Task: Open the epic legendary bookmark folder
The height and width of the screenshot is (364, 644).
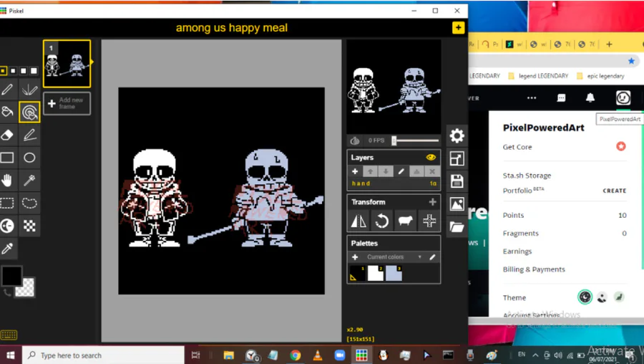Action: click(x=600, y=76)
